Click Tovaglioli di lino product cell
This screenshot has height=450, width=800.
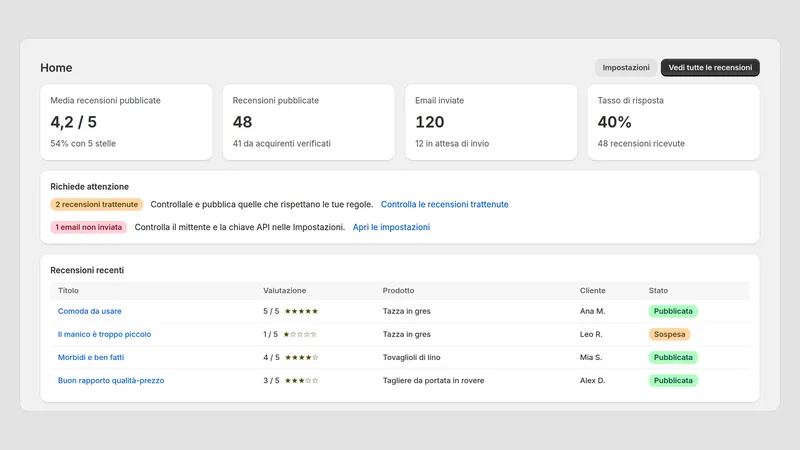[x=411, y=357]
